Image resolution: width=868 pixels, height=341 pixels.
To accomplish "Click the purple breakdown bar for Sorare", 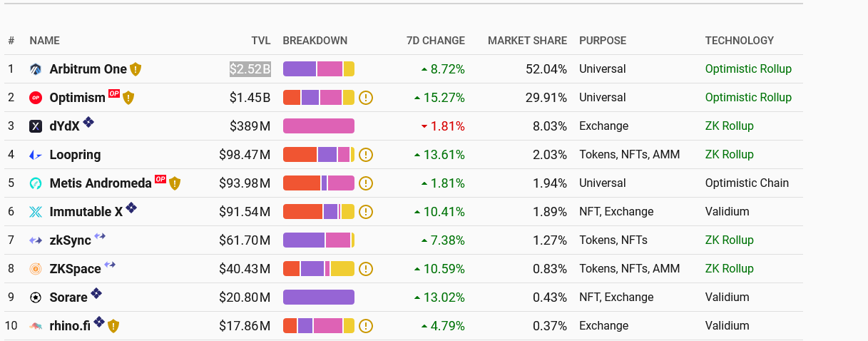I will coord(318,297).
